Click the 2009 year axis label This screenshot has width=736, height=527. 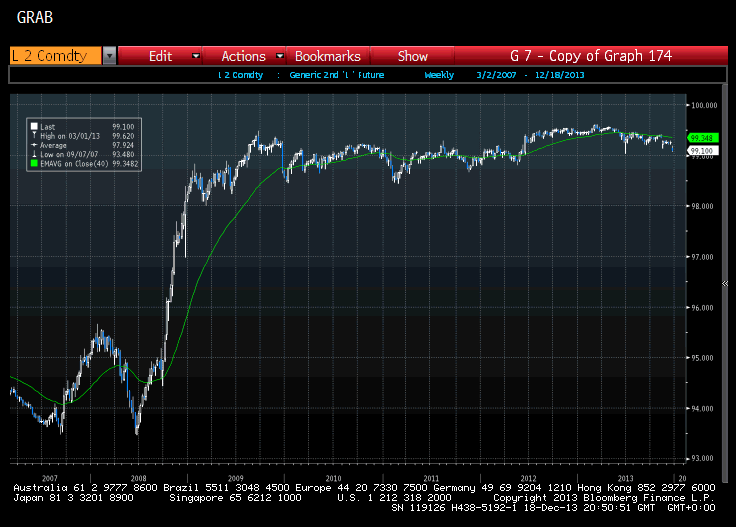pyautogui.click(x=236, y=478)
